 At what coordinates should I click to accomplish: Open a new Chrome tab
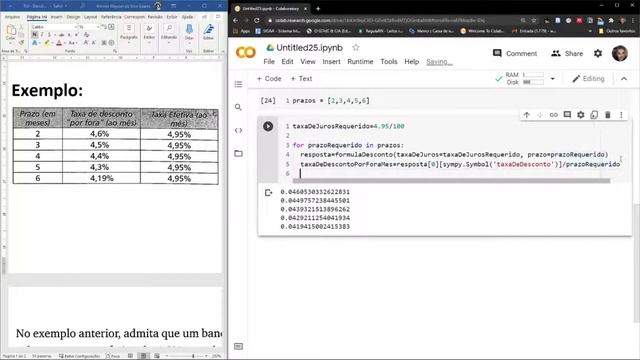click(318, 9)
